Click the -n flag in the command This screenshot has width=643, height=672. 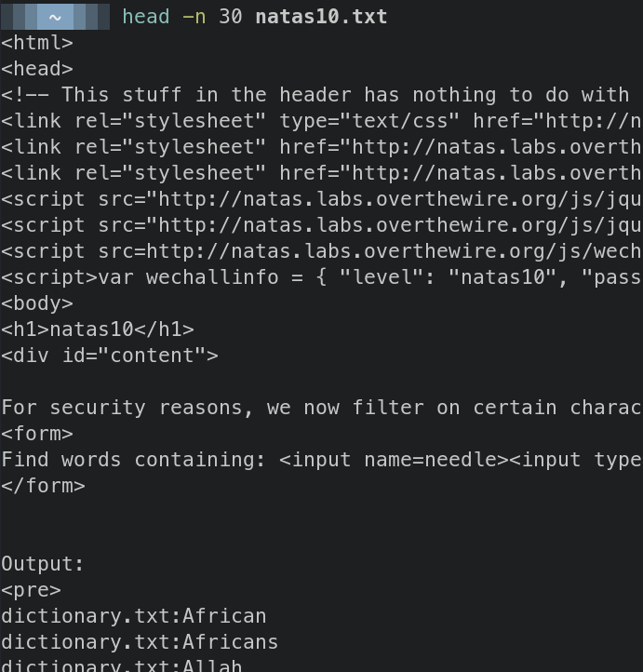[x=194, y=17]
